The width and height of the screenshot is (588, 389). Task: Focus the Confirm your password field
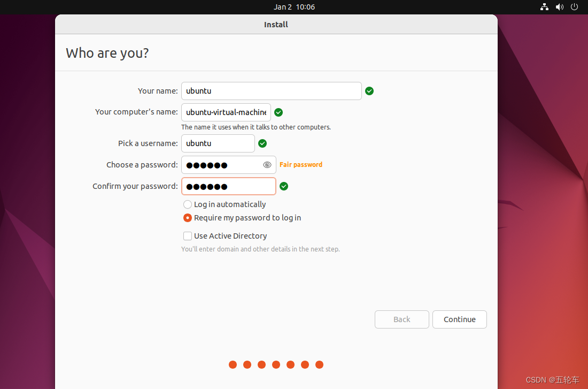(228, 186)
